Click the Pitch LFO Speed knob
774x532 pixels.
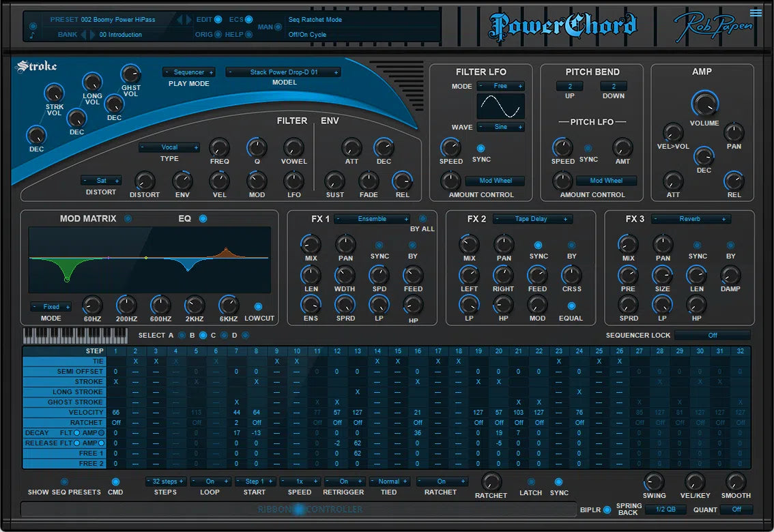(562, 147)
